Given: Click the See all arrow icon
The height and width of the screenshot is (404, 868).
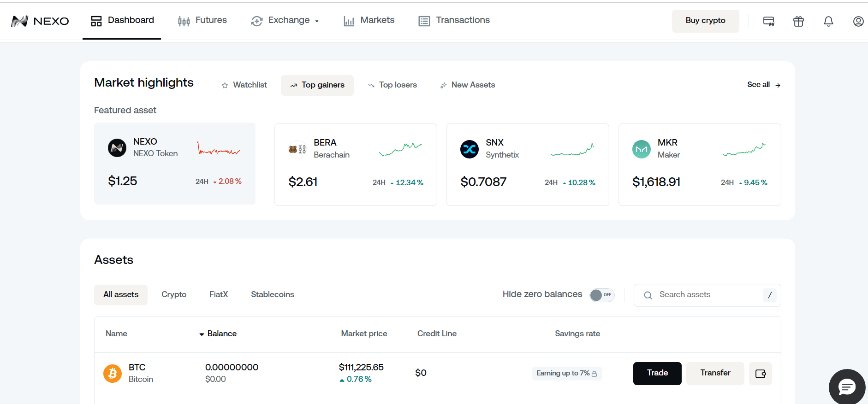Looking at the screenshot, I should tap(778, 85).
